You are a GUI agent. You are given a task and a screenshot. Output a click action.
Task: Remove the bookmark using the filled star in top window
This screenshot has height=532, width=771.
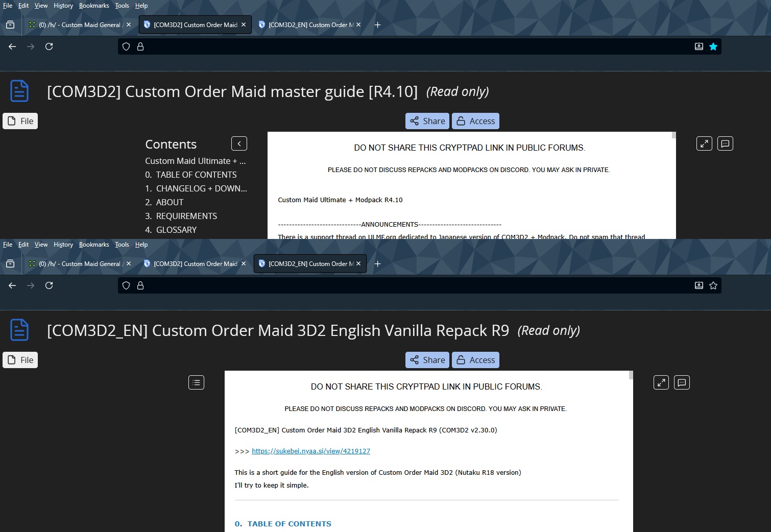click(713, 46)
